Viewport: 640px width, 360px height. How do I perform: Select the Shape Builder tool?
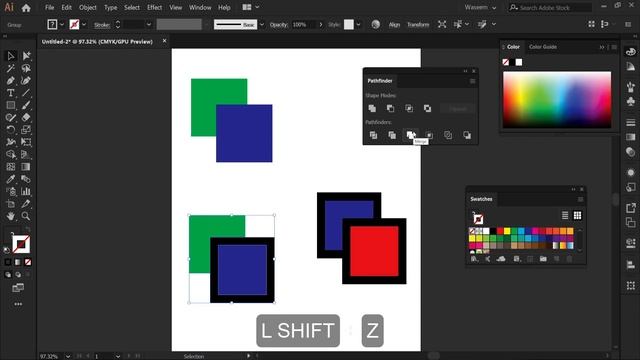[x=11, y=154]
